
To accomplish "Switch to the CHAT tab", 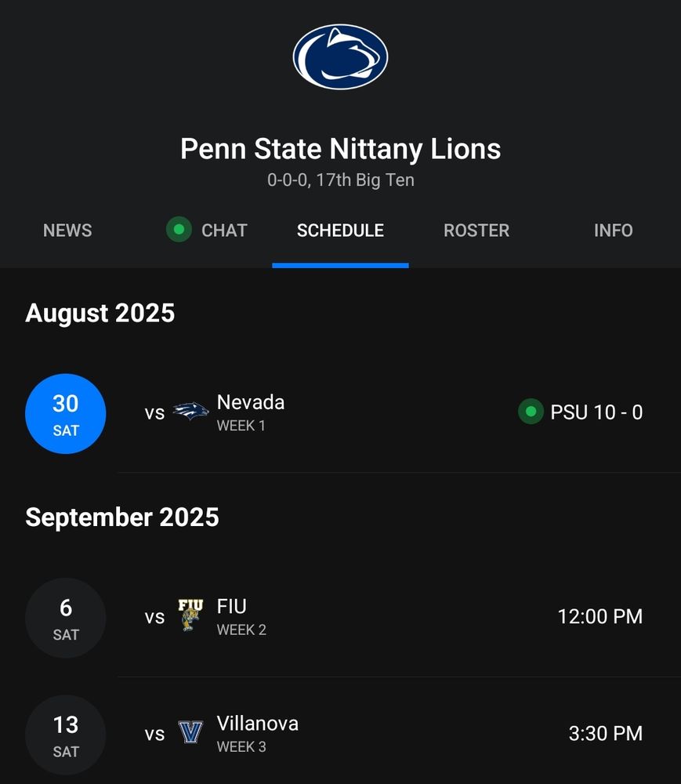I will (224, 230).
